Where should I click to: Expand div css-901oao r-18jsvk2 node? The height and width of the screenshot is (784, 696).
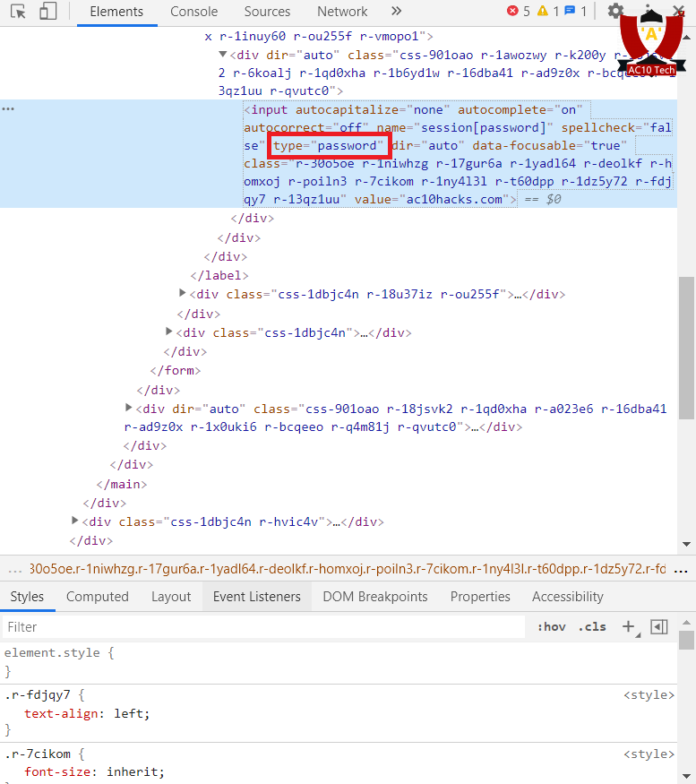[x=128, y=408]
